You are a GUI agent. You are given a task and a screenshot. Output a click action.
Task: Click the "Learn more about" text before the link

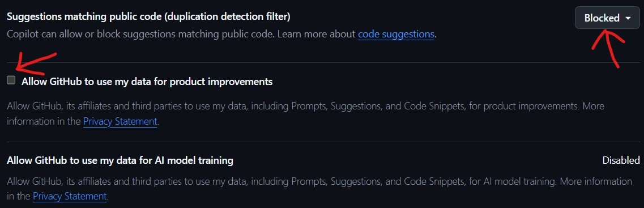click(316, 34)
